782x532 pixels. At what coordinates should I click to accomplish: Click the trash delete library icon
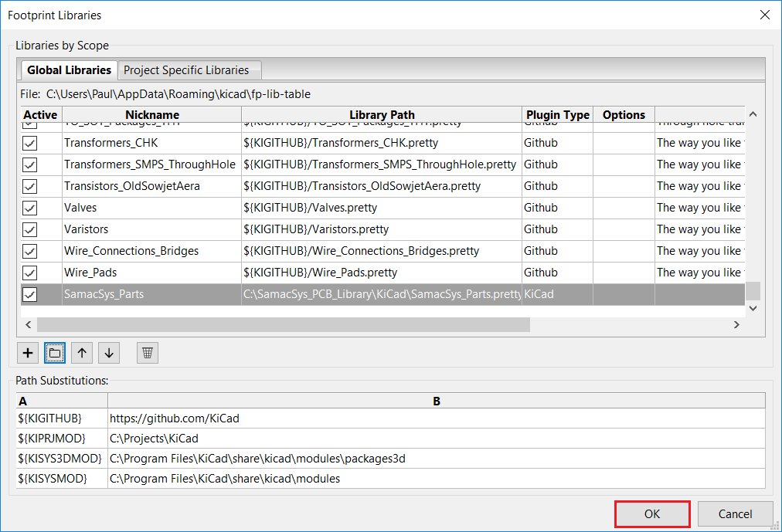(x=148, y=353)
